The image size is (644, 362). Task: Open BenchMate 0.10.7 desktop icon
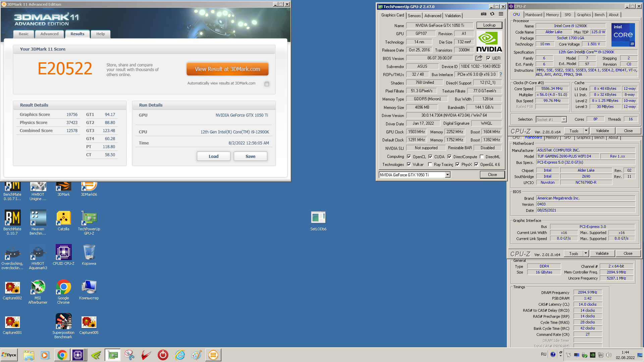tap(12, 222)
